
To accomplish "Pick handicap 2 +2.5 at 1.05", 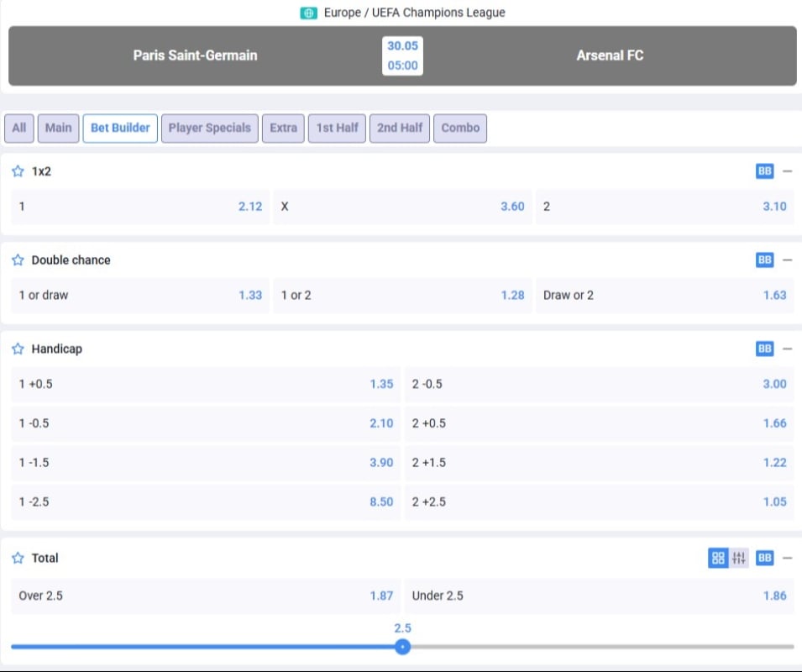I will click(600, 502).
